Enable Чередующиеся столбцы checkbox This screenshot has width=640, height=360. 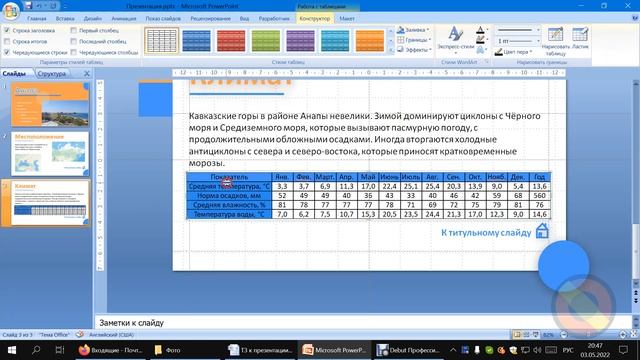click(x=73, y=52)
